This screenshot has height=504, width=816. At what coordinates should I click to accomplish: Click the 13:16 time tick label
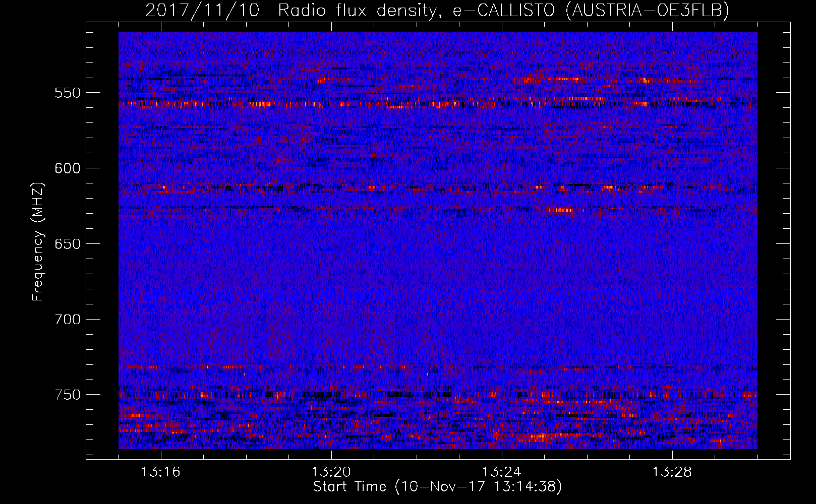point(161,472)
